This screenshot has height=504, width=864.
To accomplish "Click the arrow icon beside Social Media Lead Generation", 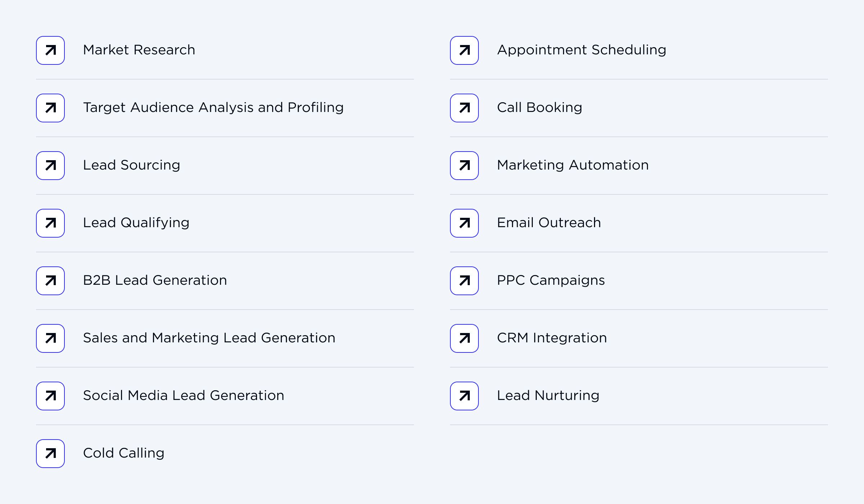I will tap(50, 396).
